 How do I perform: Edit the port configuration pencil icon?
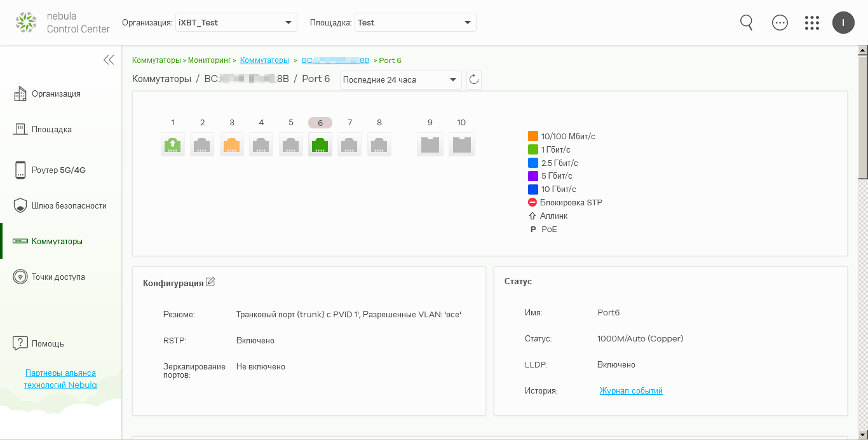(x=210, y=282)
